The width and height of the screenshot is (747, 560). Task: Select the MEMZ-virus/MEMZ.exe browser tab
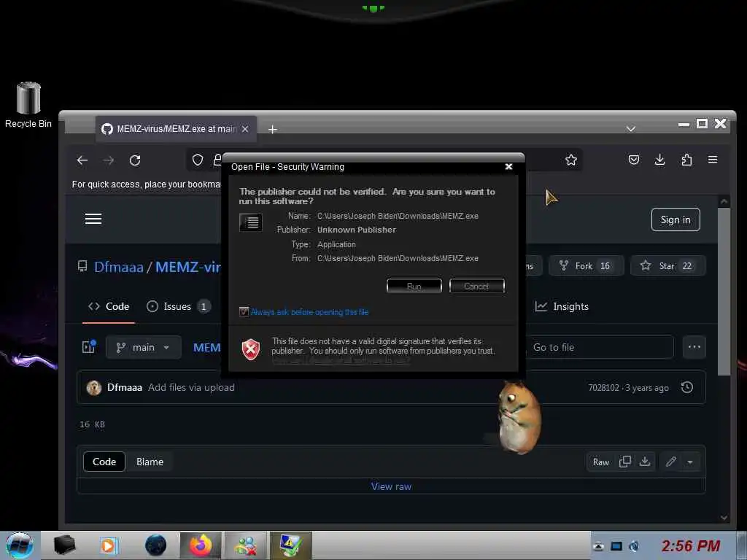point(177,128)
